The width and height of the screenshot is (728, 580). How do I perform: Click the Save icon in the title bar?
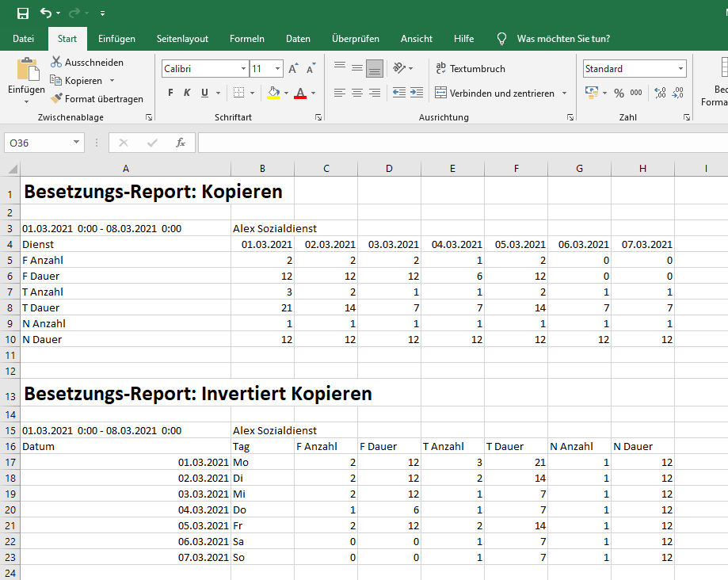tap(23, 13)
